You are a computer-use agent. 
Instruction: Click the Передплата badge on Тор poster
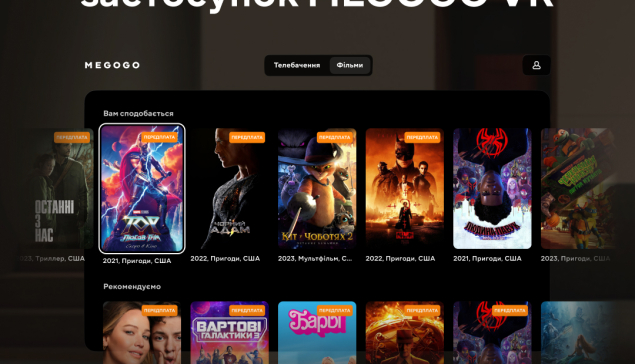pyautogui.click(x=160, y=137)
